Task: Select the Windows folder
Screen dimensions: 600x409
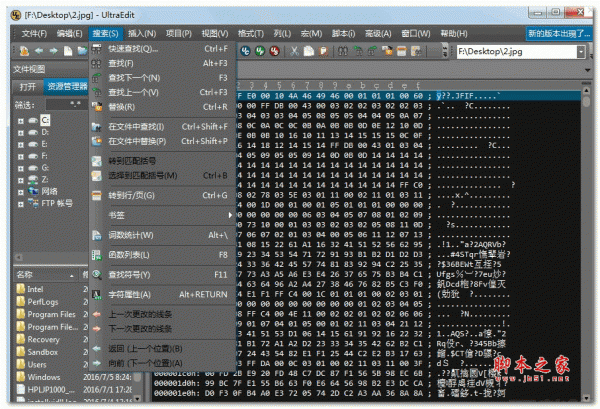Action: 44,377
